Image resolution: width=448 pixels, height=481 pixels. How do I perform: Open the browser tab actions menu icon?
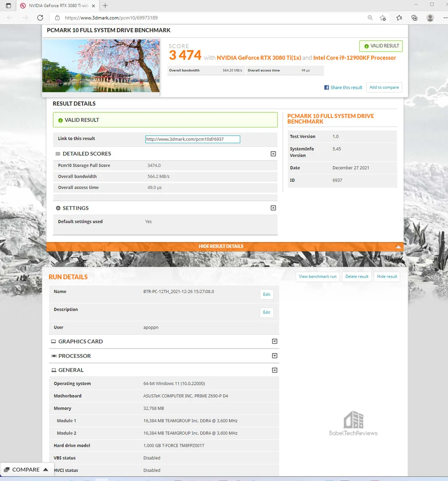point(8,6)
